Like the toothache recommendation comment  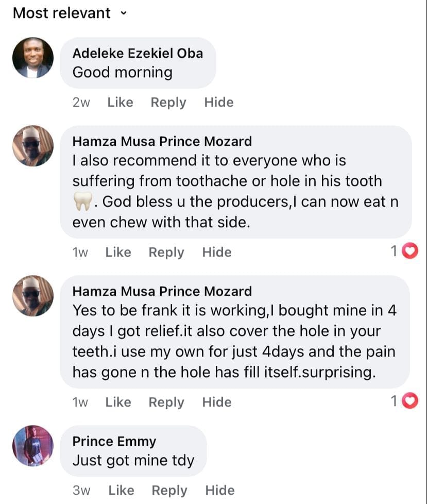tap(118, 253)
